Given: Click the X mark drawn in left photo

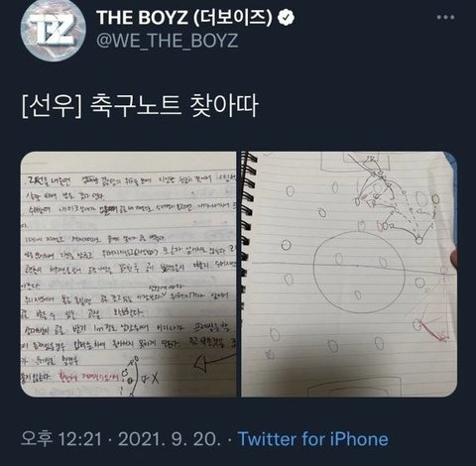Looking at the screenshot, I should point(152,379).
